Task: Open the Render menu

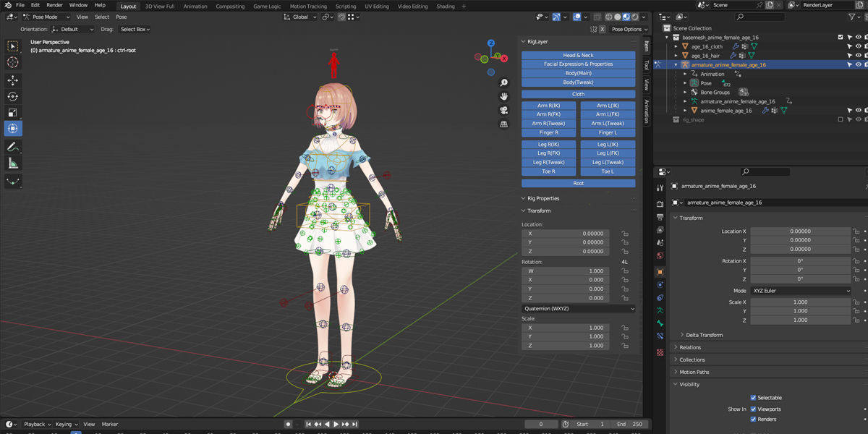Action: pyautogui.click(x=54, y=5)
